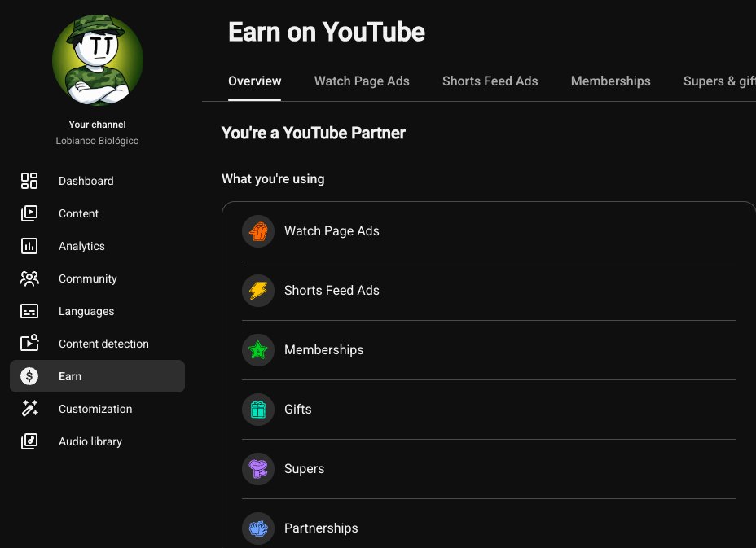Open the channel avatar picture
This screenshot has width=756, height=548.
tap(98, 59)
